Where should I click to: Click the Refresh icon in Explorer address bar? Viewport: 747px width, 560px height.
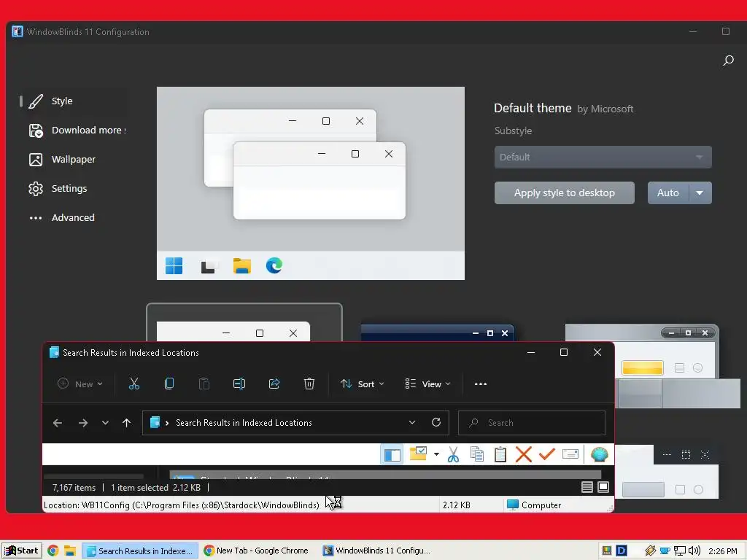436,422
